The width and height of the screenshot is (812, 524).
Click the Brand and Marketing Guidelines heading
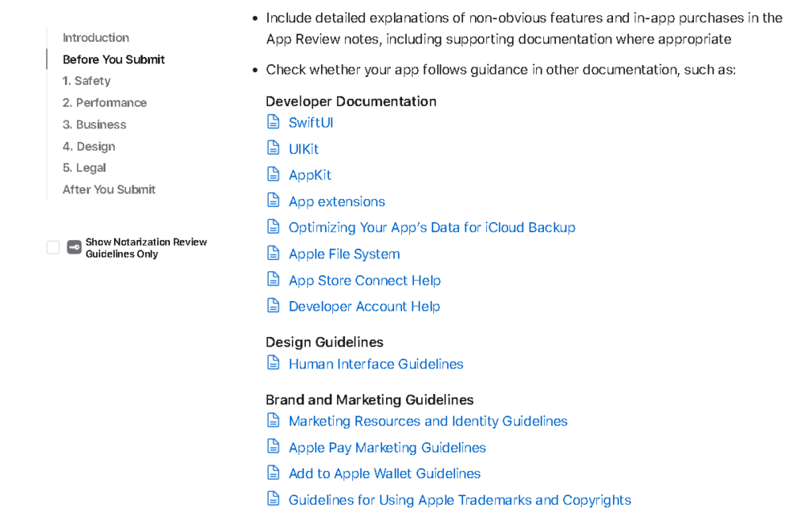[370, 400]
